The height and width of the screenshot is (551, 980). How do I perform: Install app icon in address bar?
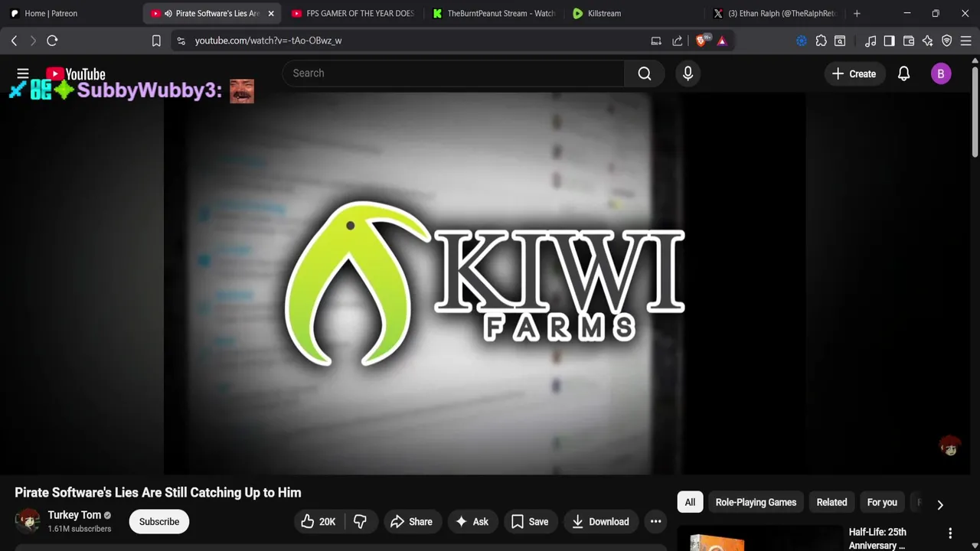pos(656,41)
